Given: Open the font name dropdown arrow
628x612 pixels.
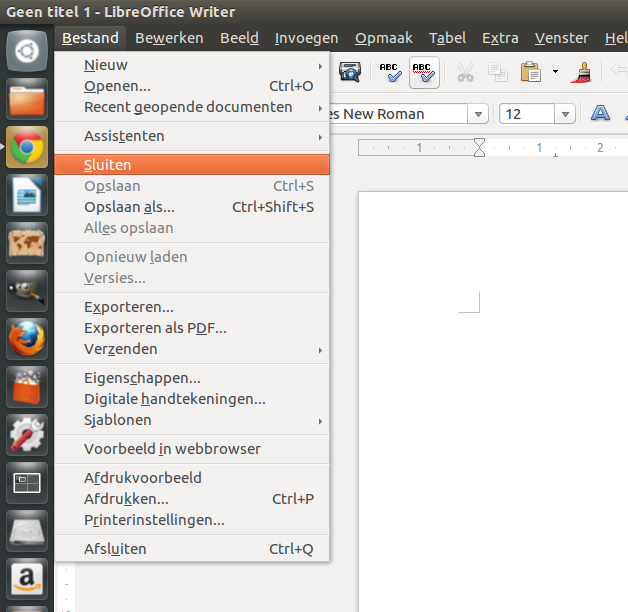Looking at the screenshot, I should point(478,114).
